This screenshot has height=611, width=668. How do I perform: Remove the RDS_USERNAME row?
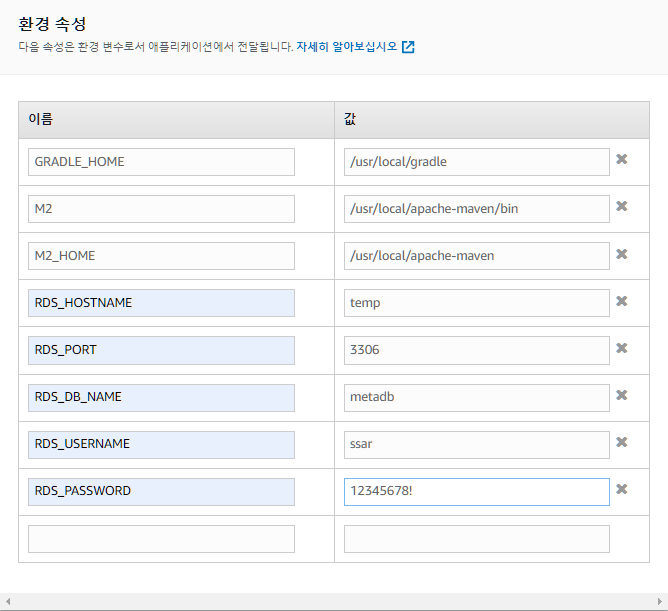click(x=622, y=442)
